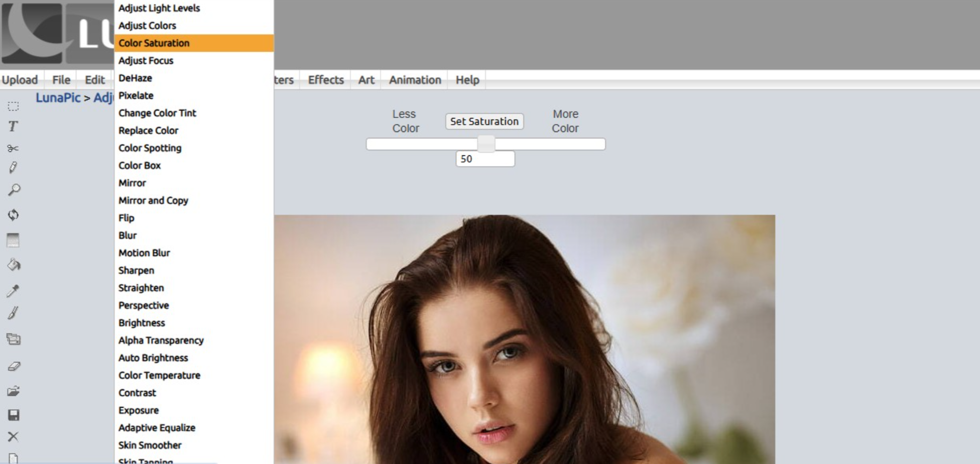Image resolution: width=980 pixels, height=464 pixels.
Task: Select the Paintbrush tool
Action: tap(13, 312)
